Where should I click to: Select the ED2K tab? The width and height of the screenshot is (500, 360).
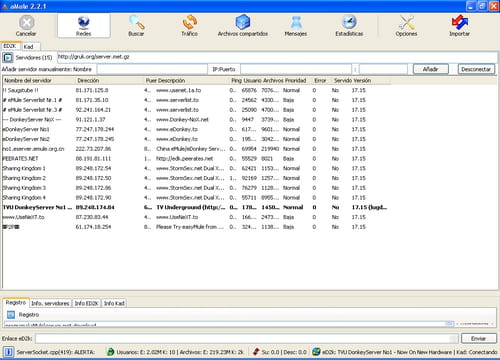(10, 46)
